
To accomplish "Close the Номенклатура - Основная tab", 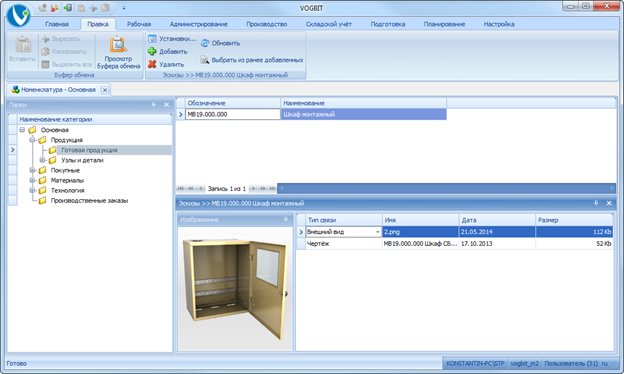I will (x=105, y=90).
